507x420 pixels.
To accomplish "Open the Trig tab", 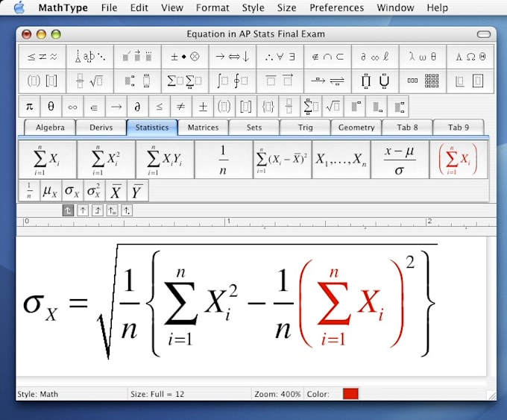I will pos(305,128).
